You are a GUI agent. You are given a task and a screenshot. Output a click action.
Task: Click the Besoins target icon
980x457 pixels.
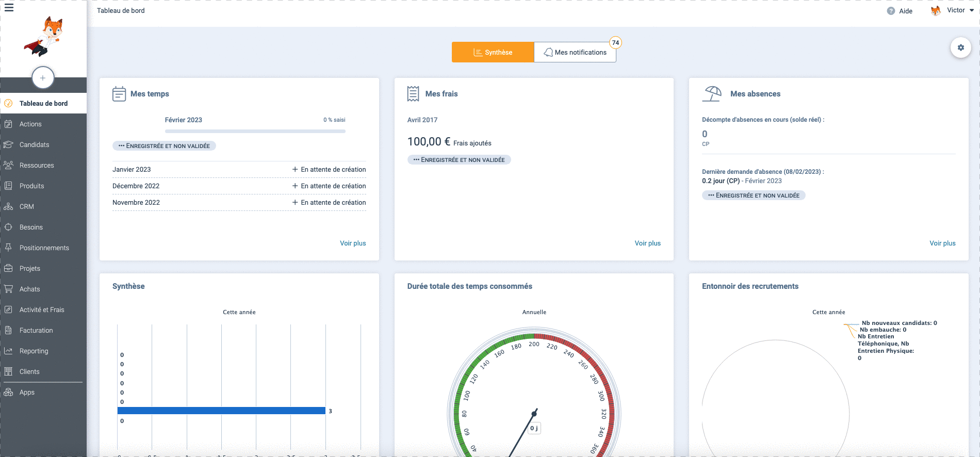(x=8, y=227)
